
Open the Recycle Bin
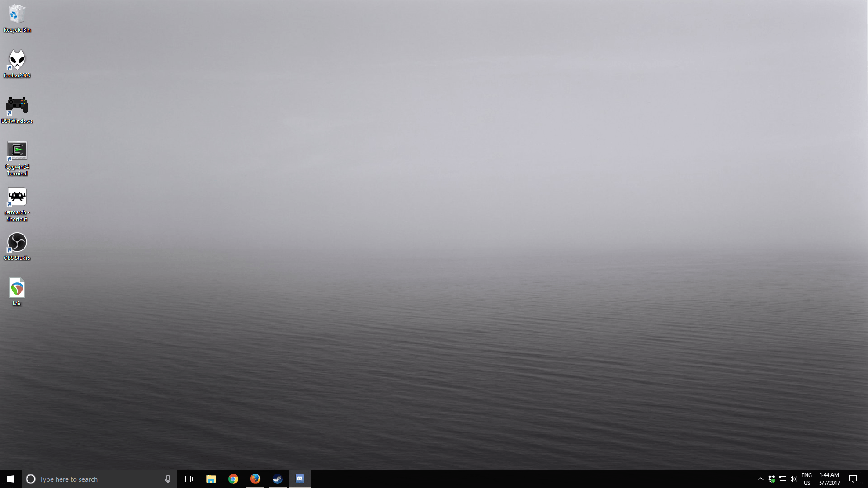pyautogui.click(x=17, y=14)
